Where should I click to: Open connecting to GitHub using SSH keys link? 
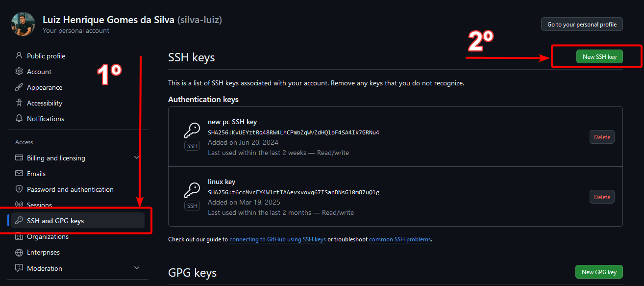(x=277, y=239)
